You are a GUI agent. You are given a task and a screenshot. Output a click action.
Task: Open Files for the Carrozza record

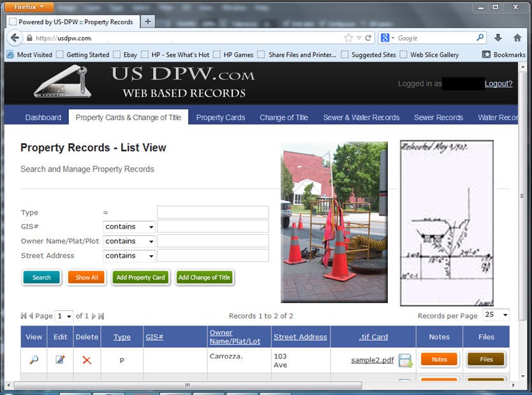pos(486,359)
